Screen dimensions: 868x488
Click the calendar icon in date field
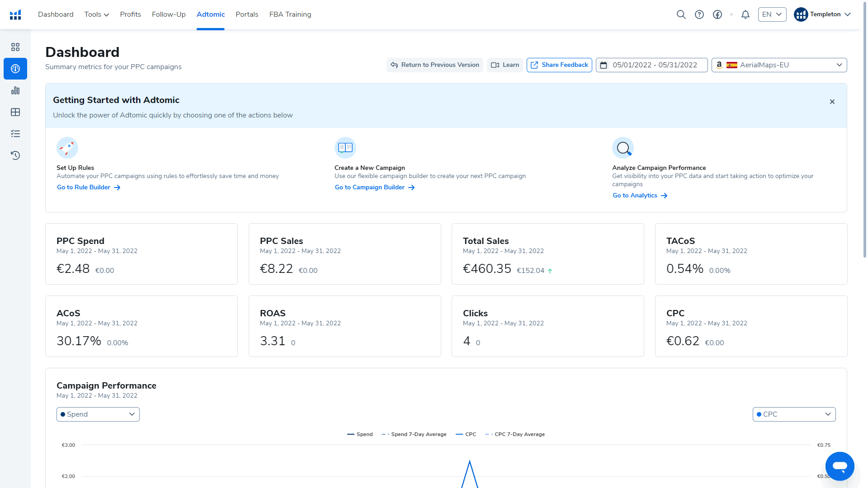click(x=604, y=65)
